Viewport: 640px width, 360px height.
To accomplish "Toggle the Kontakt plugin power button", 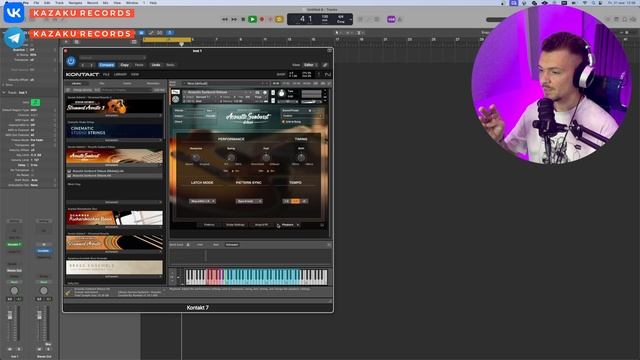I will coord(71,61).
